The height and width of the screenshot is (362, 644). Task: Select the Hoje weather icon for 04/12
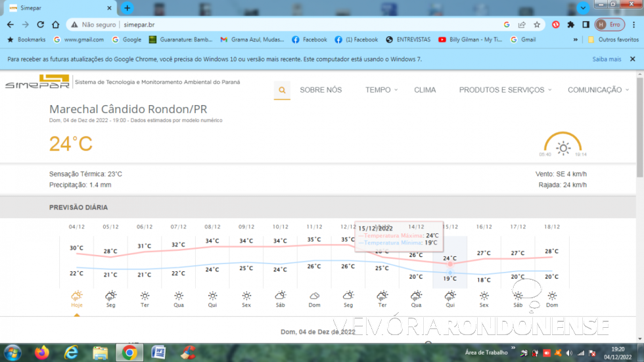[x=77, y=296]
